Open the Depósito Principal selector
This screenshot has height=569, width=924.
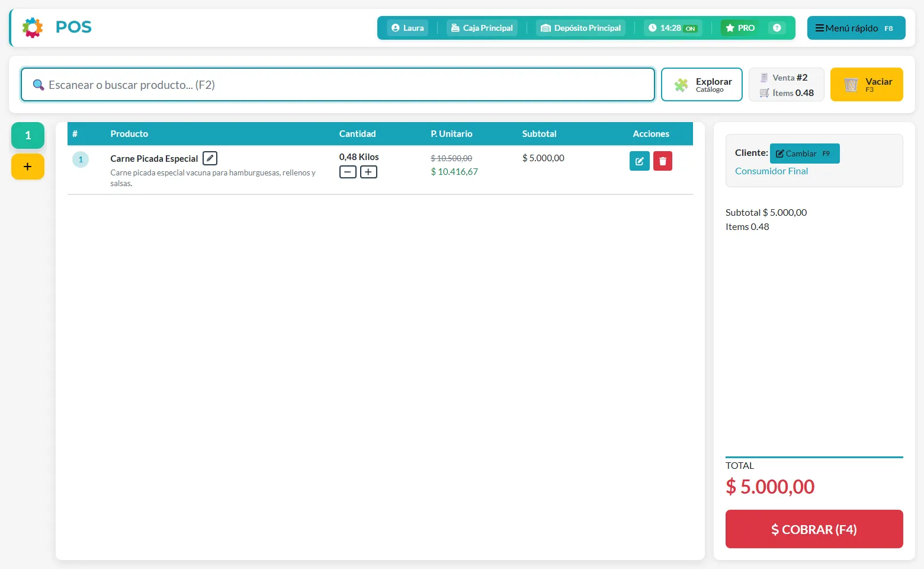581,28
